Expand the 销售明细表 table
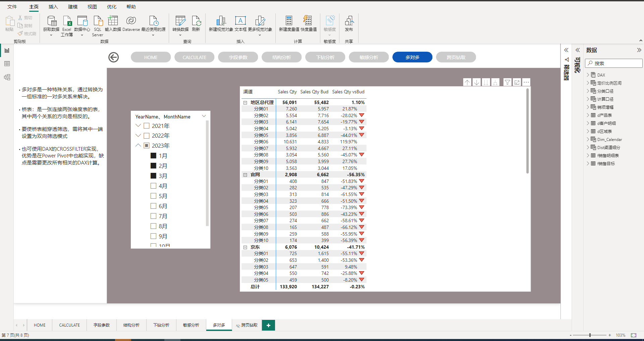Image resolution: width=644 pixels, height=341 pixels. coord(588,155)
